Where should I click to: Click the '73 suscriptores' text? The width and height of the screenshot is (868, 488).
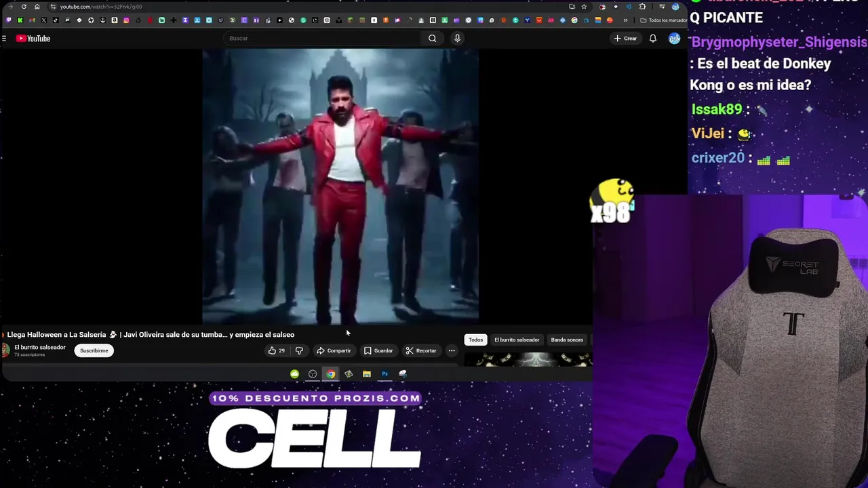coord(29,354)
